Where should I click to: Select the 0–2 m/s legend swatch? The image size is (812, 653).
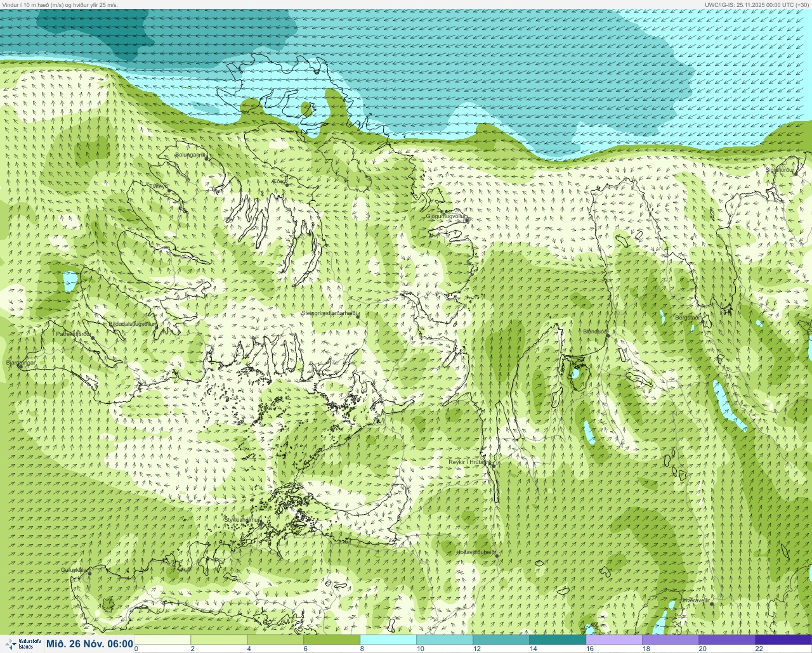pos(162,640)
